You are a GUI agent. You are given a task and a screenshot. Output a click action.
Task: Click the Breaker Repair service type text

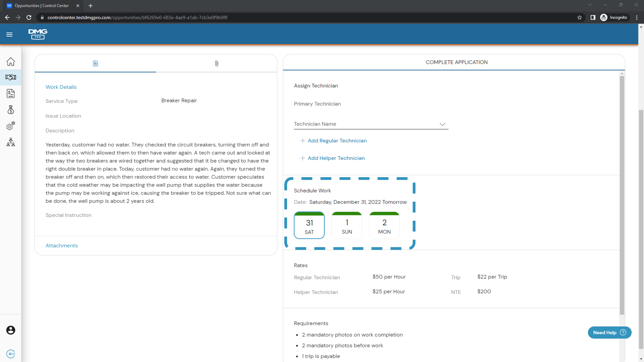tap(179, 100)
